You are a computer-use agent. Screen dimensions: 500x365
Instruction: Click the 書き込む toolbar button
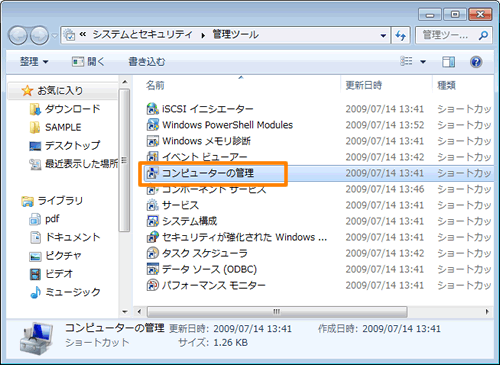coord(147,62)
